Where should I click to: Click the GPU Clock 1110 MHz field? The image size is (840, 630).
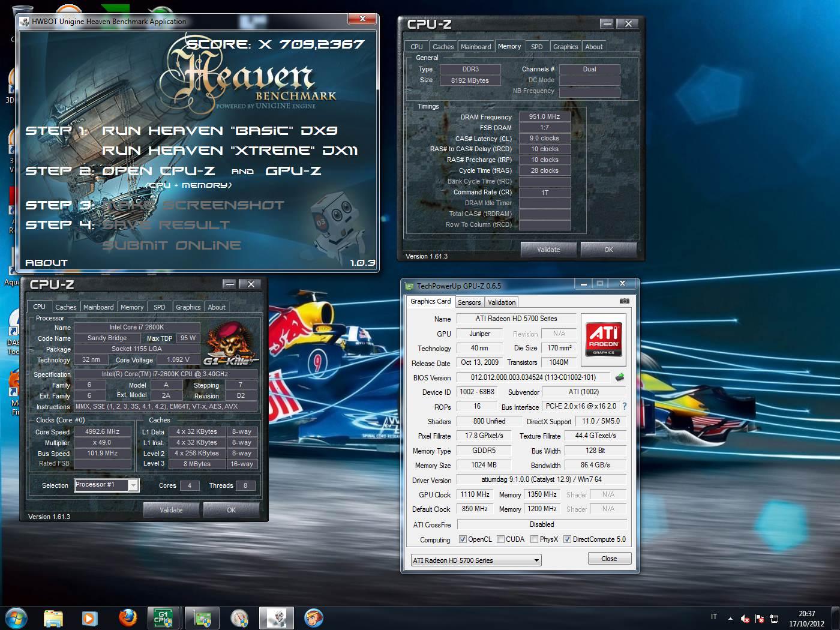[475, 494]
